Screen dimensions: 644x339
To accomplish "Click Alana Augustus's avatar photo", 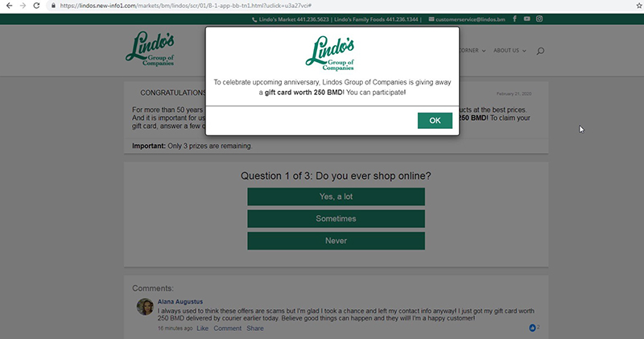I will pos(145,307).
